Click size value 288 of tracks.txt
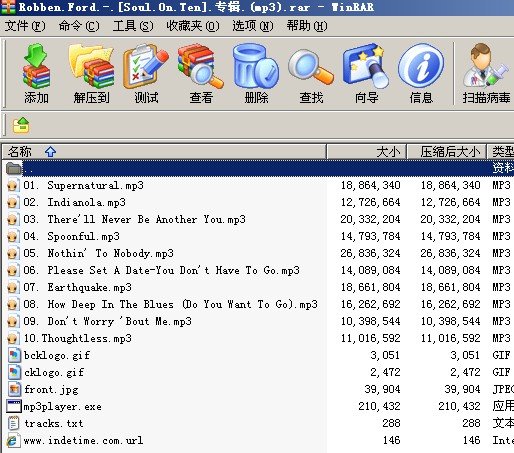This screenshot has width=514, height=453. 391,423
